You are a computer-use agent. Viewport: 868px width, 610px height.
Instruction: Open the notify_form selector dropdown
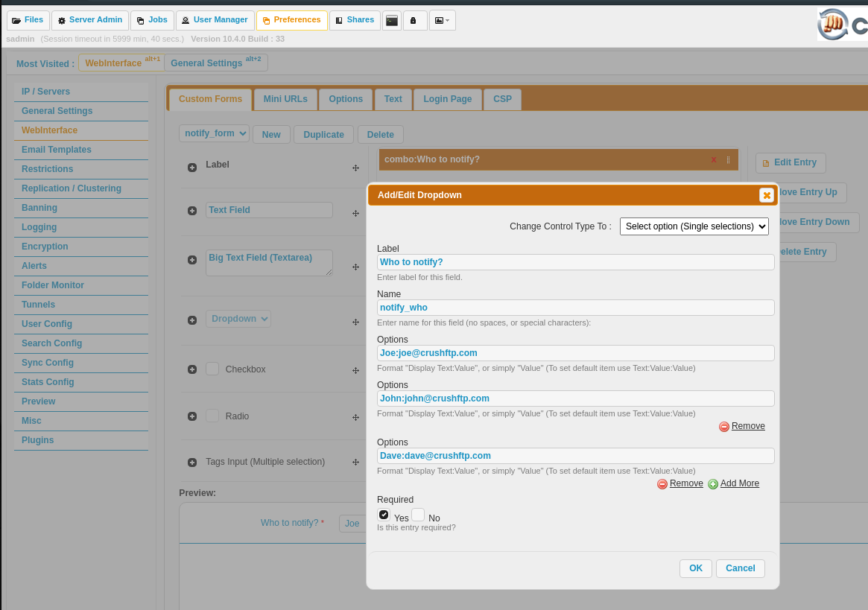pos(214,133)
